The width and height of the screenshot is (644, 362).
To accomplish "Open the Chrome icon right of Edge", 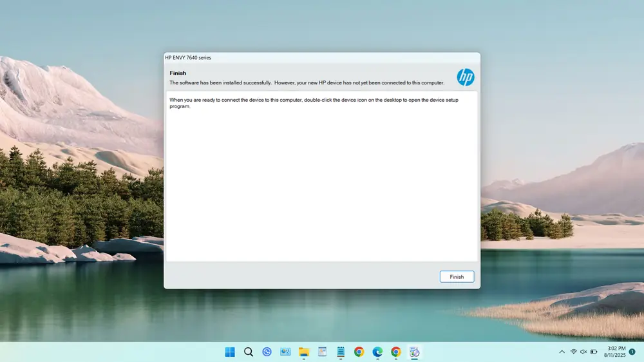I will 396,352.
